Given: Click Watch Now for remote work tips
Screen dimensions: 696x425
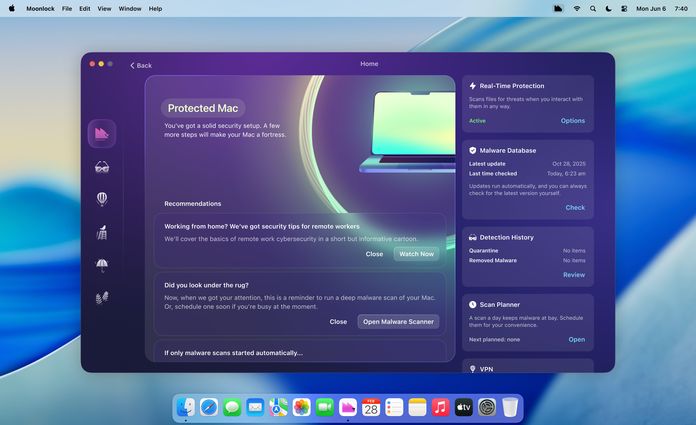Looking at the screenshot, I should (x=416, y=254).
